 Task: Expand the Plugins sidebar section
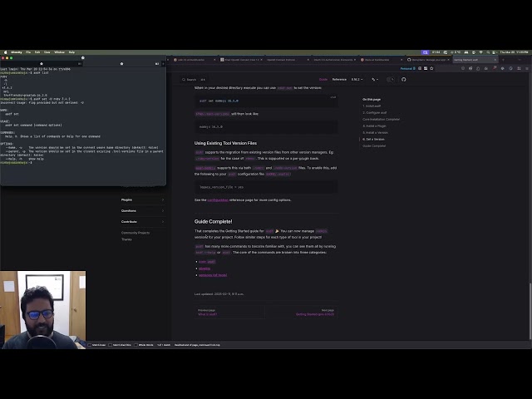pyautogui.click(x=142, y=199)
